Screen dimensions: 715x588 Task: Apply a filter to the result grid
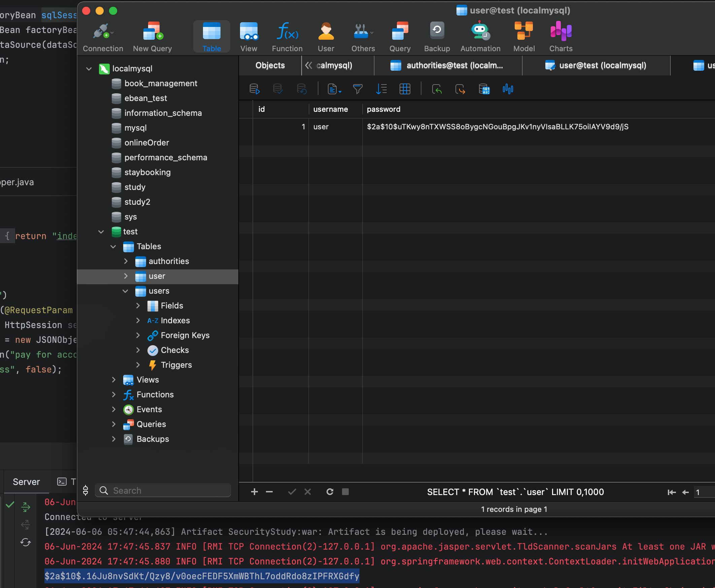click(x=357, y=89)
